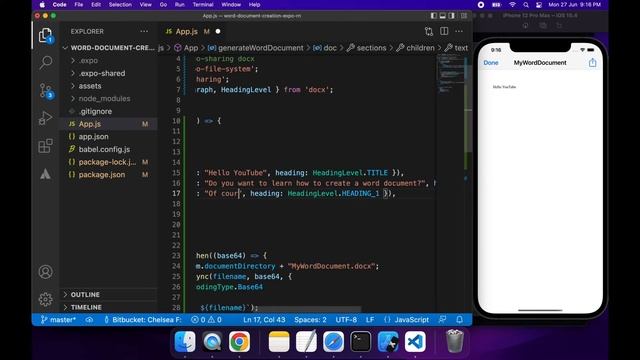This screenshot has height=360, width=640.
Task: Select App.js in the explorer tree
Action: [x=108, y=124]
